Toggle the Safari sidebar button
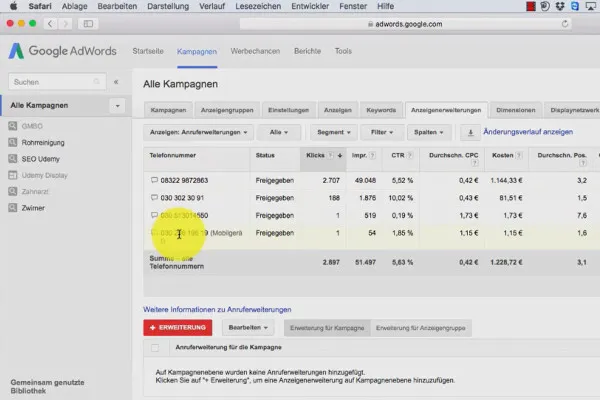 pos(88,24)
